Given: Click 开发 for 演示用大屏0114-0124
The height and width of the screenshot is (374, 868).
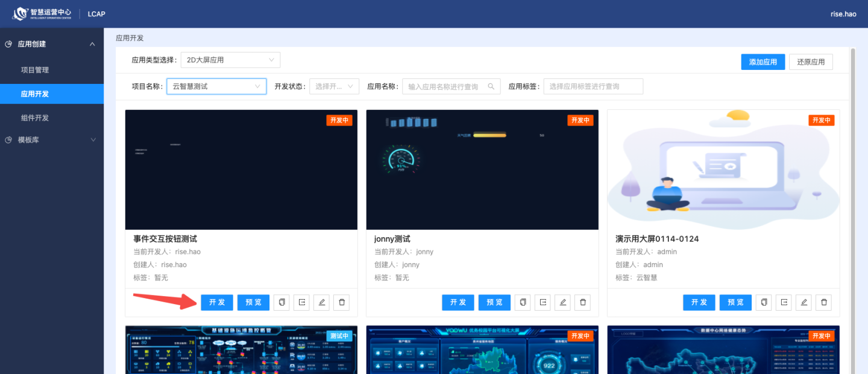Looking at the screenshot, I should [x=699, y=302].
